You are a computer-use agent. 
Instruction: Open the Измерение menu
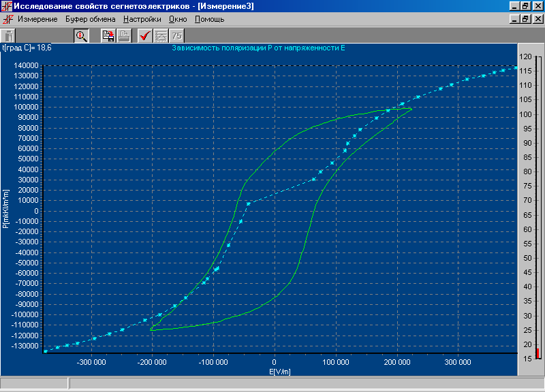coord(37,19)
